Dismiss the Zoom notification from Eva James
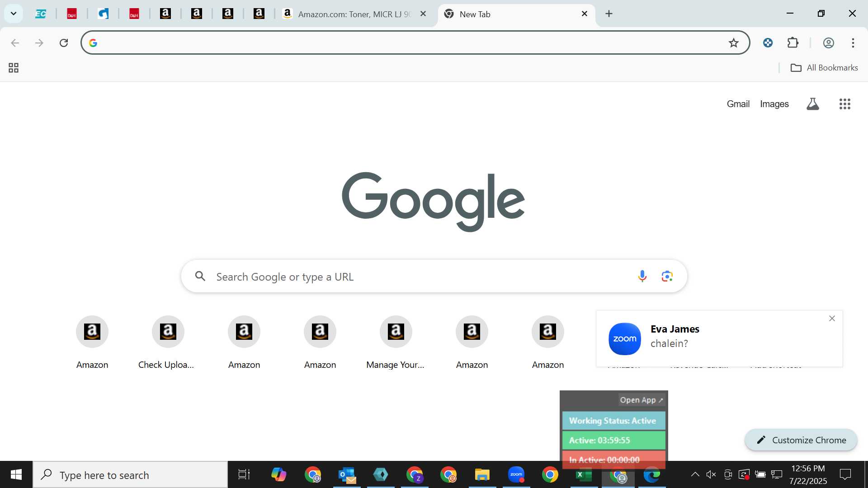868x488 pixels. point(832,319)
